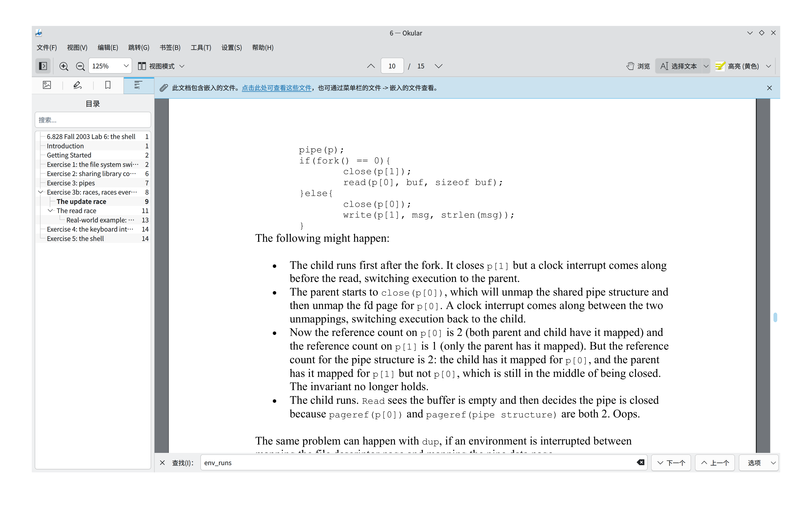The height and width of the screenshot is (510, 812).
Task: Click the 下一个 find next button
Action: point(671,463)
